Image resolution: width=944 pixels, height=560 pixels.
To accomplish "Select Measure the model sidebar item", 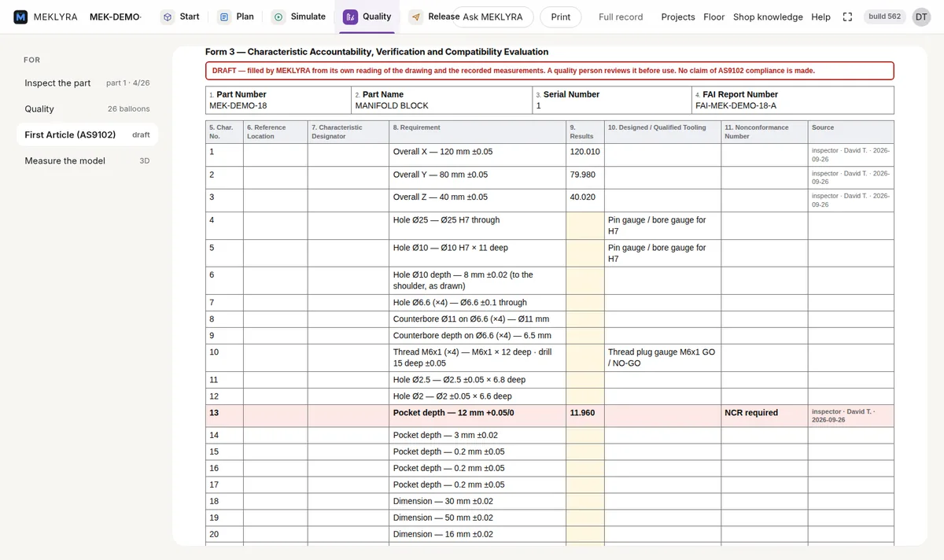I will (x=87, y=160).
